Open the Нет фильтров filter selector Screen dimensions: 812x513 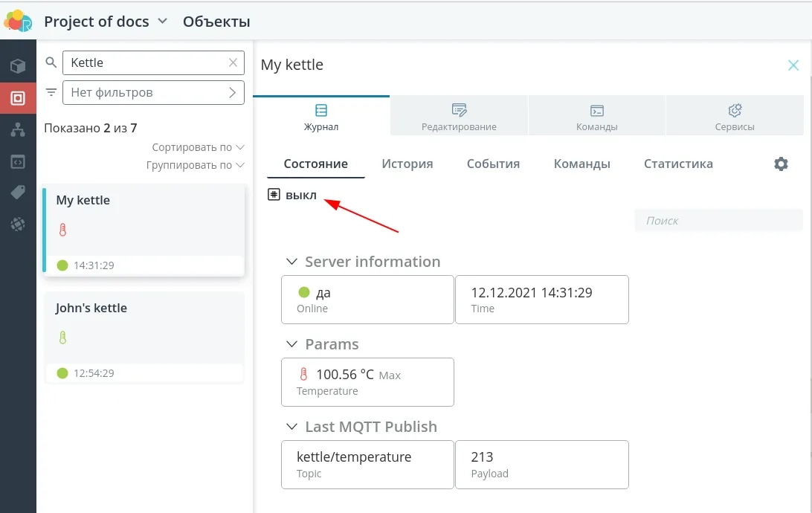click(153, 93)
